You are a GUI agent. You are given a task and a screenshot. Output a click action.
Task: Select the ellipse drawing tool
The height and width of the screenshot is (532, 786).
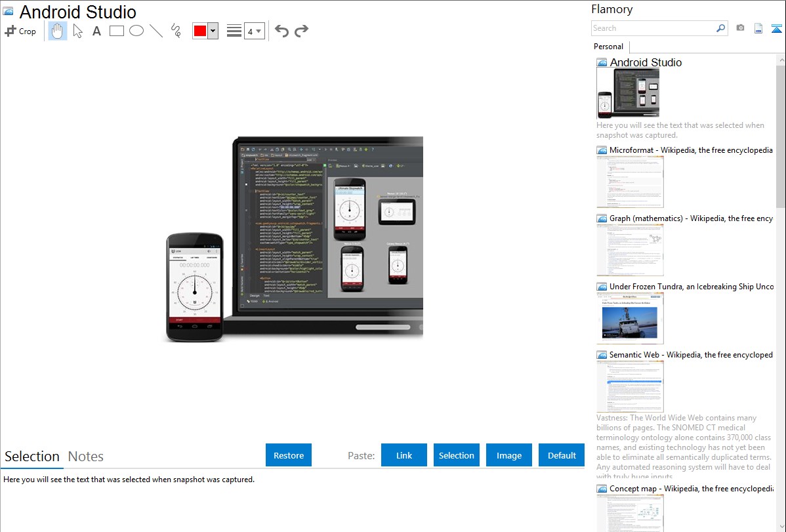[136, 31]
